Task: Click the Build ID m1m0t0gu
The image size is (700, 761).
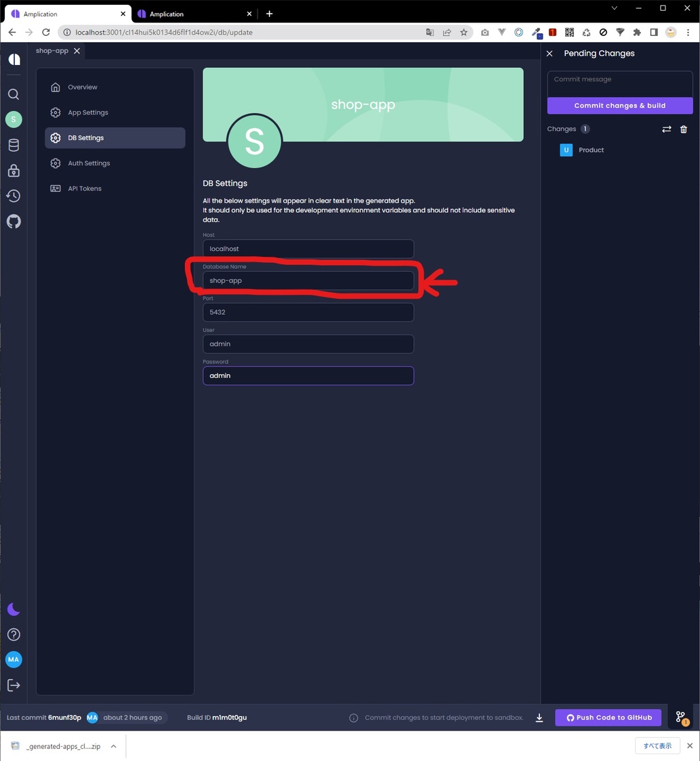Action: click(229, 718)
